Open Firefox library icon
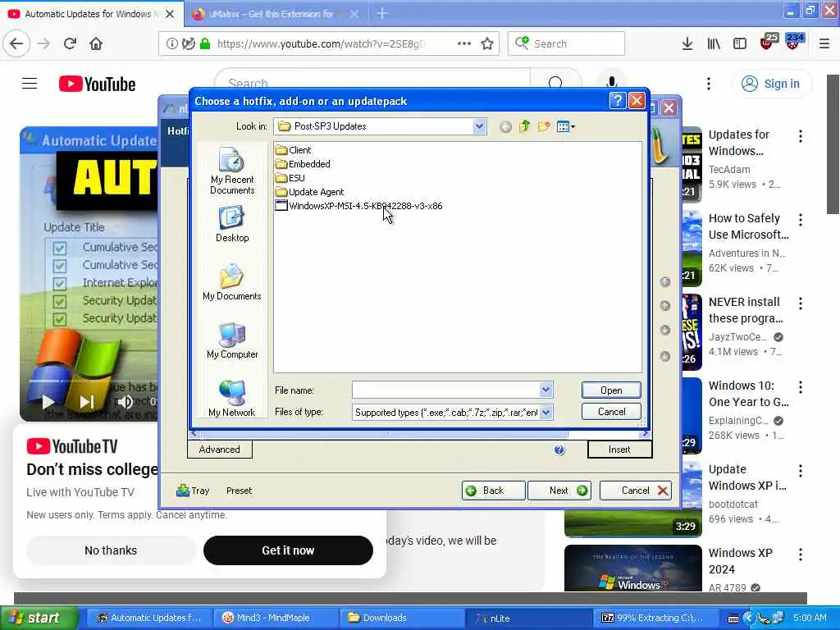This screenshot has width=840, height=630. [714, 43]
